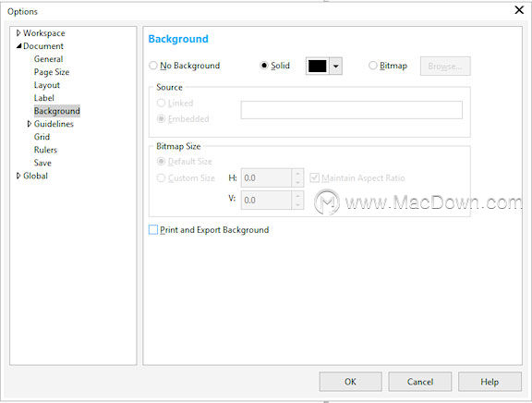Confirm settings with OK button
This screenshot has height=403, width=532.
(350, 382)
